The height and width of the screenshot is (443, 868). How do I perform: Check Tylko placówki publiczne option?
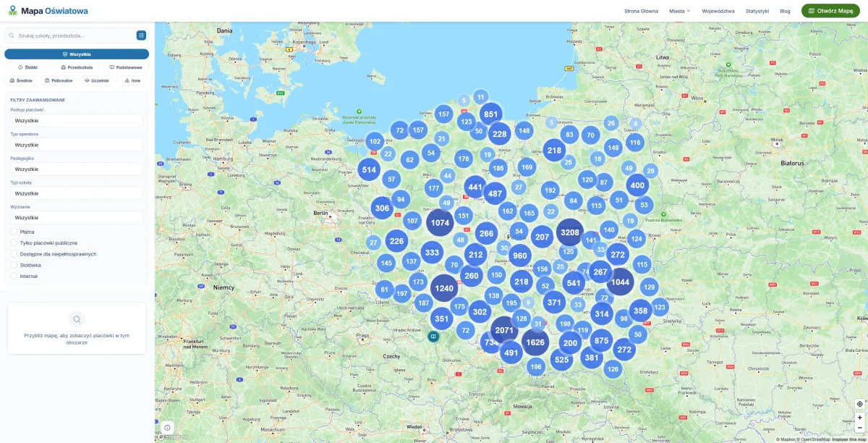pyautogui.click(x=14, y=243)
